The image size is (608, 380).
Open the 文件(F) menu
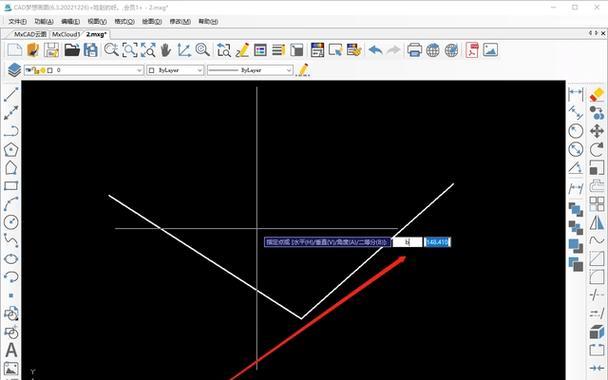[17, 21]
